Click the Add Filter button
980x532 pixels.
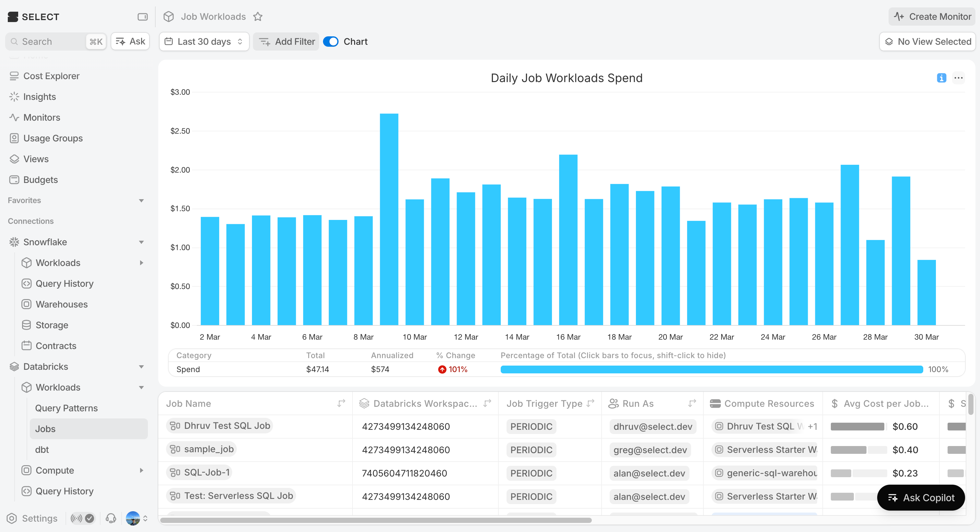[286, 42]
